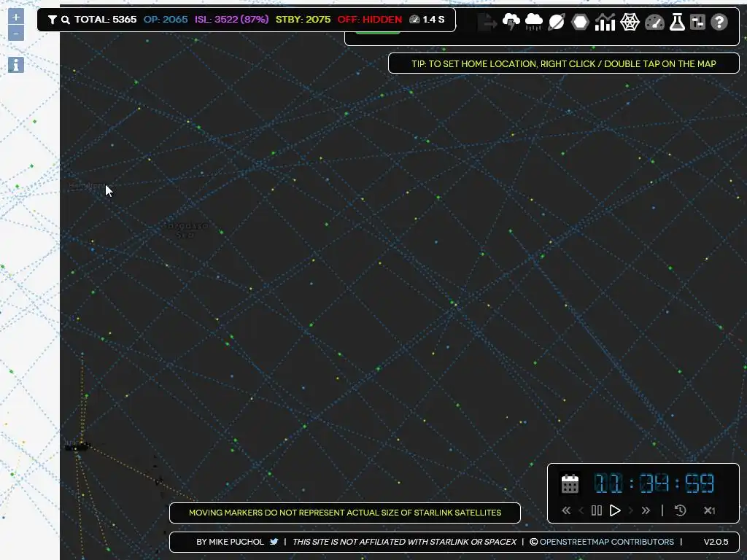Click the time clock display

(x=654, y=483)
